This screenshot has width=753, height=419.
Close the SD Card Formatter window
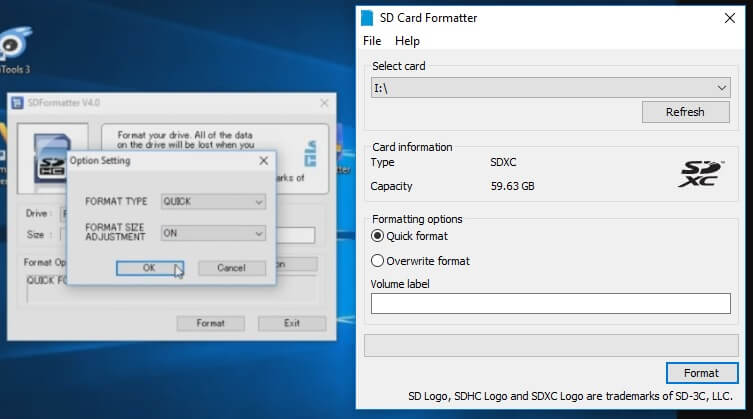729,17
